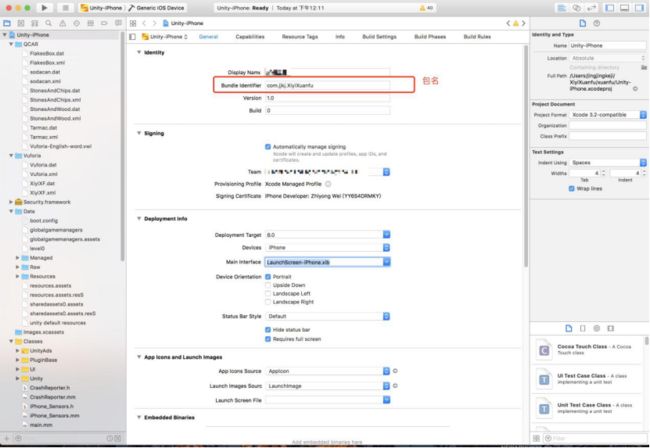Open the Project Format dropdown
Image resolution: width=650 pixels, height=448 pixels.
click(643, 114)
